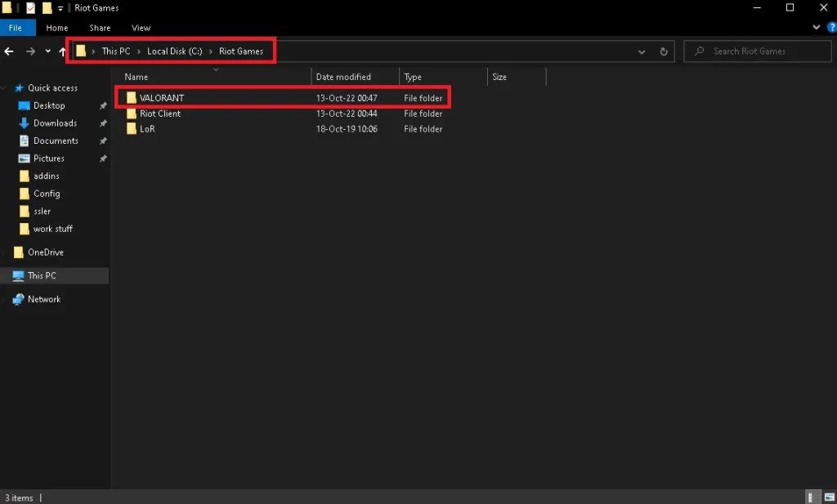Open Pictures in the navigation pane

[x=48, y=158]
